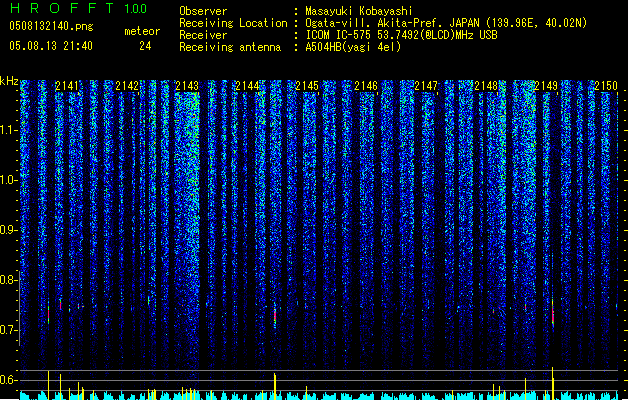Click time marker 2149
629x400 pixels.
pos(546,86)
